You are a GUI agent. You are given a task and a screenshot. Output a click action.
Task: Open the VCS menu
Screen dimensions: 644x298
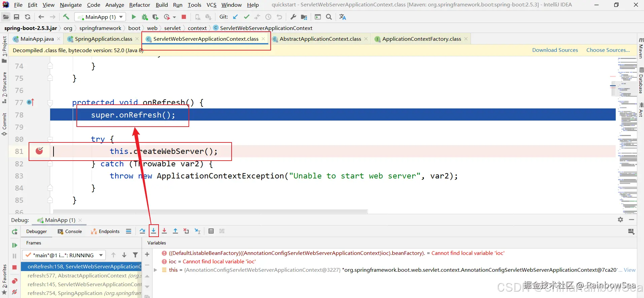coord(211,5)
